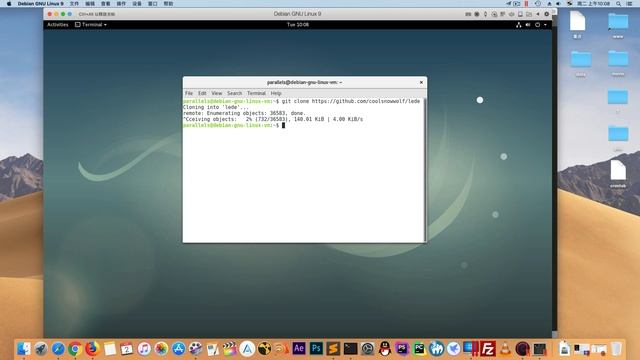
Task: Open Photoshop from the Dock
Action: 316,349
